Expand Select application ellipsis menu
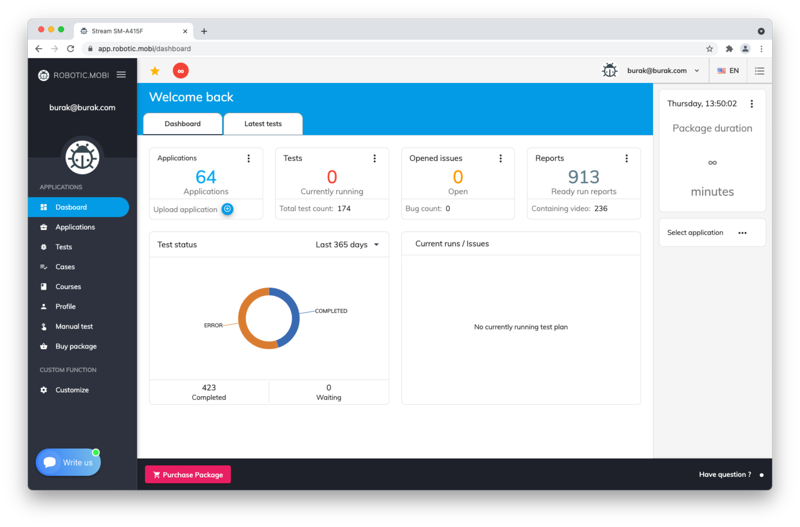800x527 pixels. click(x=742, y=233)
